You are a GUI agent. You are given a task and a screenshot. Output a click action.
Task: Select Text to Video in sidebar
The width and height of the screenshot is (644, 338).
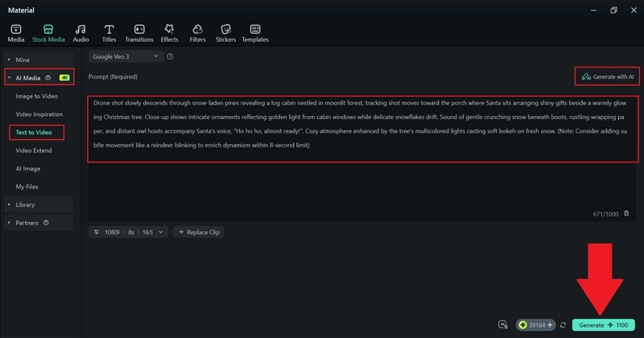(x=35, y=132)
